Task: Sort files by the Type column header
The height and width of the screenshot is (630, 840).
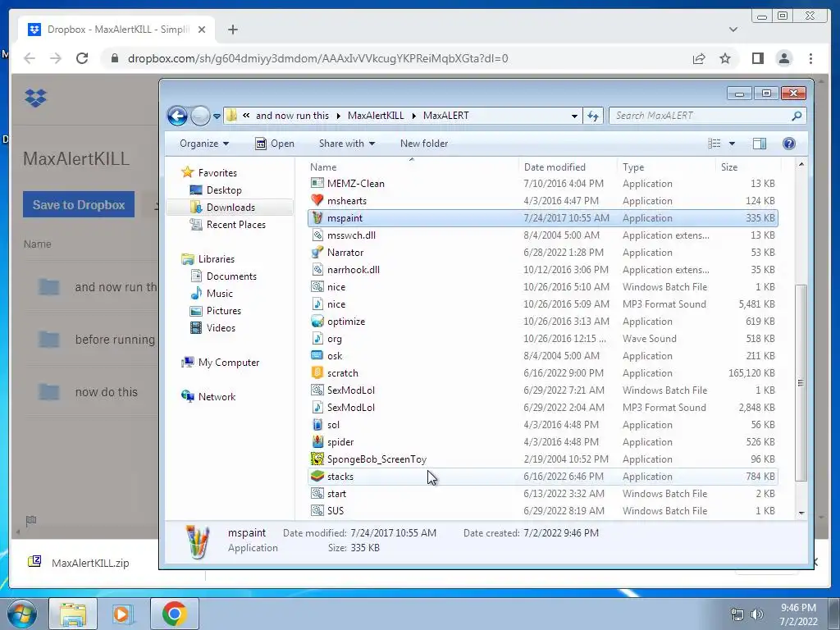Action: coord(633,167)
